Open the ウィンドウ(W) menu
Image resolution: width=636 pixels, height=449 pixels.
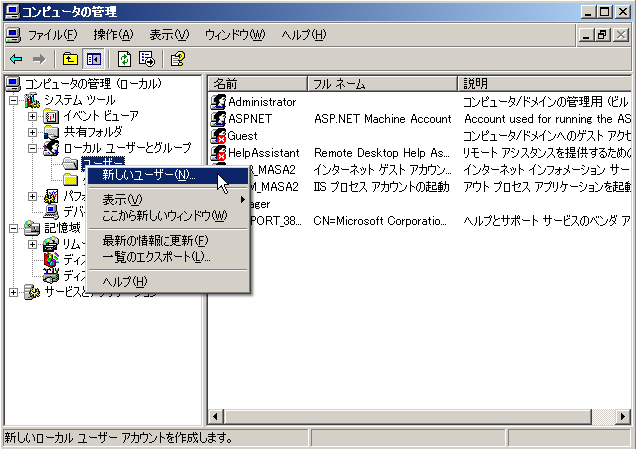point(235,35)
